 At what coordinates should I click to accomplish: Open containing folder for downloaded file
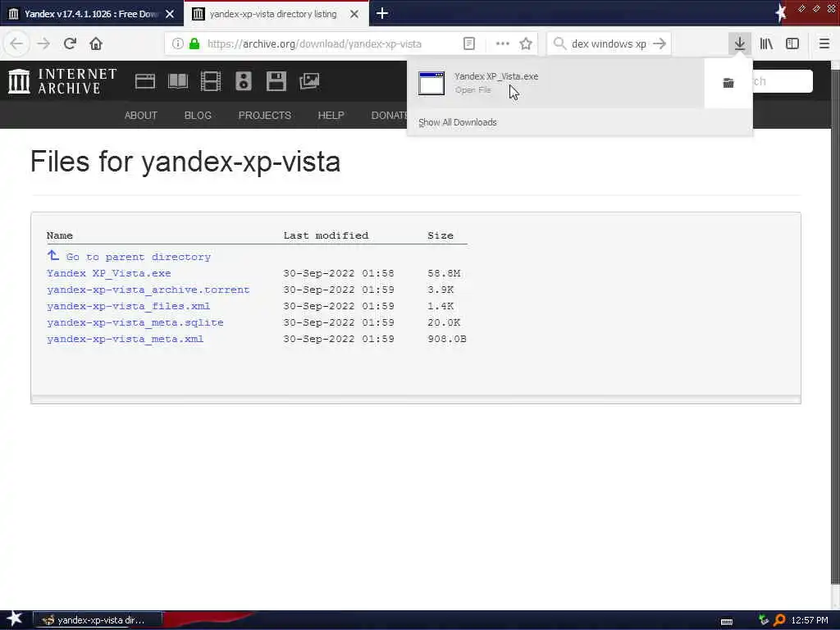[728, 83]
